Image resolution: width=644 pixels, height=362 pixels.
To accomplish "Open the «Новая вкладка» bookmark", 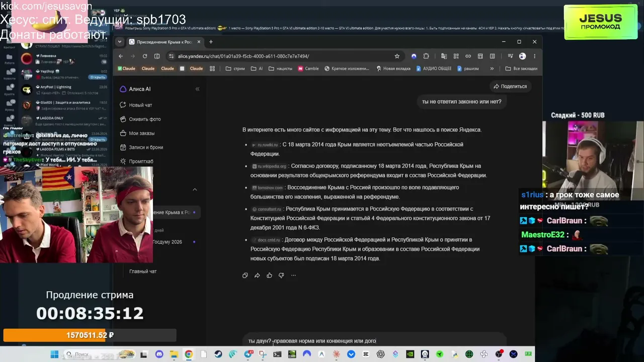I will click(x=392, y=68).
